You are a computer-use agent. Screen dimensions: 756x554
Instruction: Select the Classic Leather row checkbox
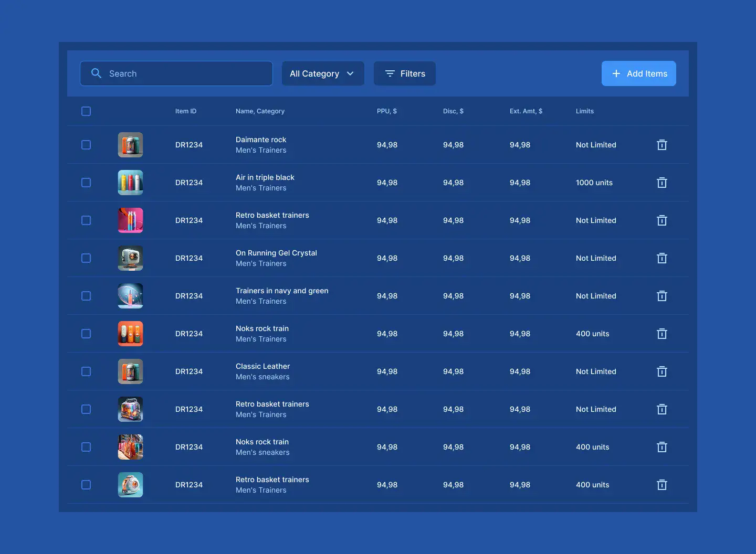click(86, 371)
